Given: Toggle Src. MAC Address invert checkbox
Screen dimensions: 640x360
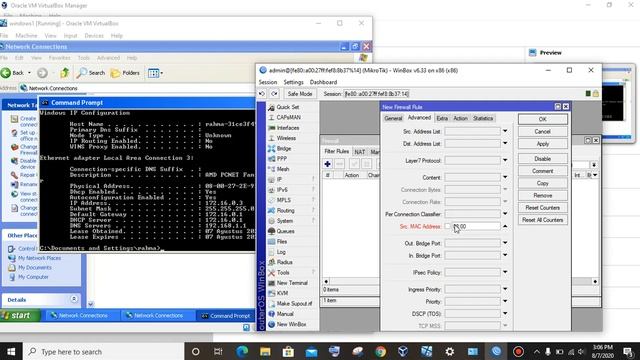Looking at the screenshot, I should pyautogui.click(x=448, y=226).
